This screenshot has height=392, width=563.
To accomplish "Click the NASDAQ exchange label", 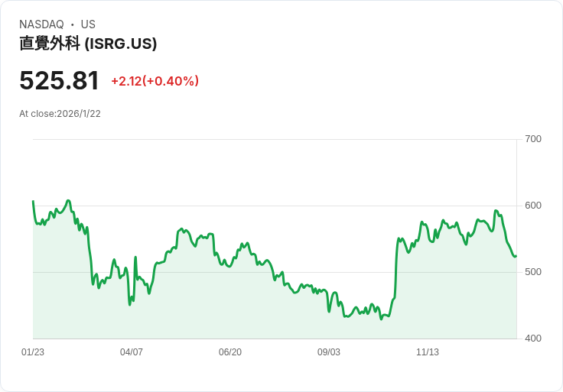I will click(41, 24).
